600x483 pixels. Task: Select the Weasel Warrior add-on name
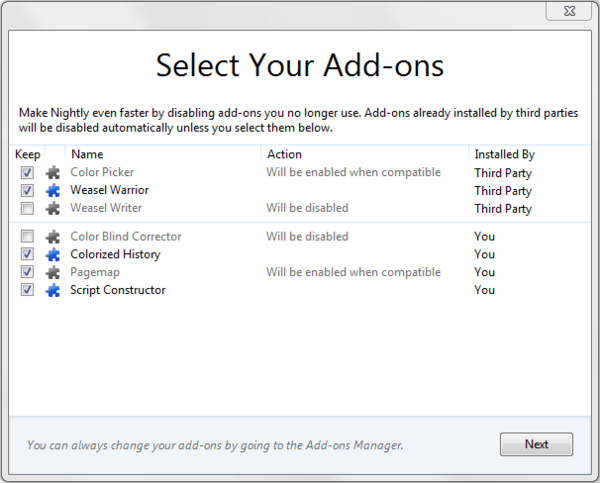(109, 190)
